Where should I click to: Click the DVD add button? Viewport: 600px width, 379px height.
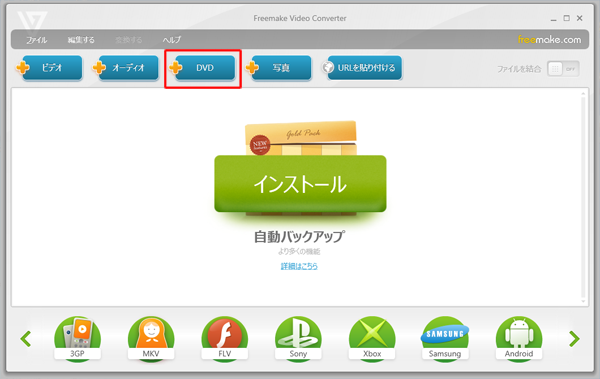pos(202,68)
